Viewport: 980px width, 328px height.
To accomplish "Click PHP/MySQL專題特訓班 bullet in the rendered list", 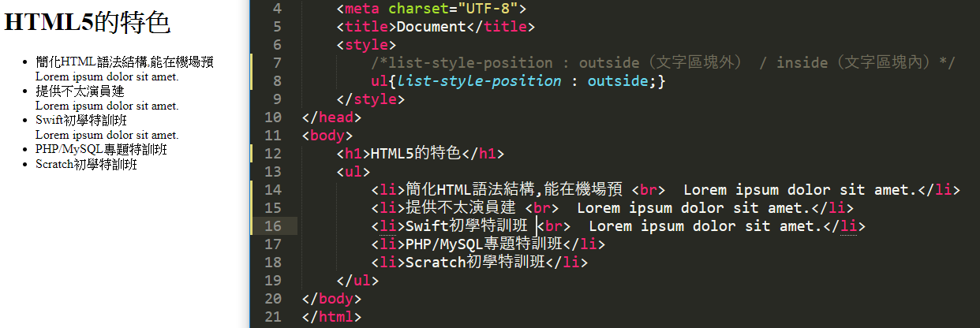I will pos(101,149).
